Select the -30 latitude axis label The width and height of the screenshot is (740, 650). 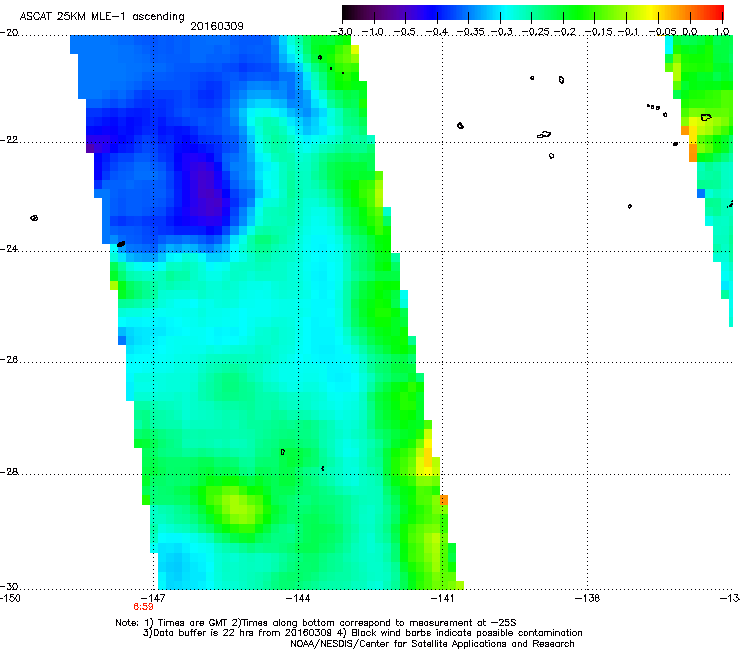coord(9,587)
